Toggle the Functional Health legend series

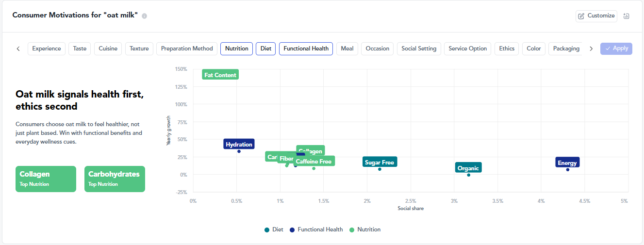(x=316, y=229)
